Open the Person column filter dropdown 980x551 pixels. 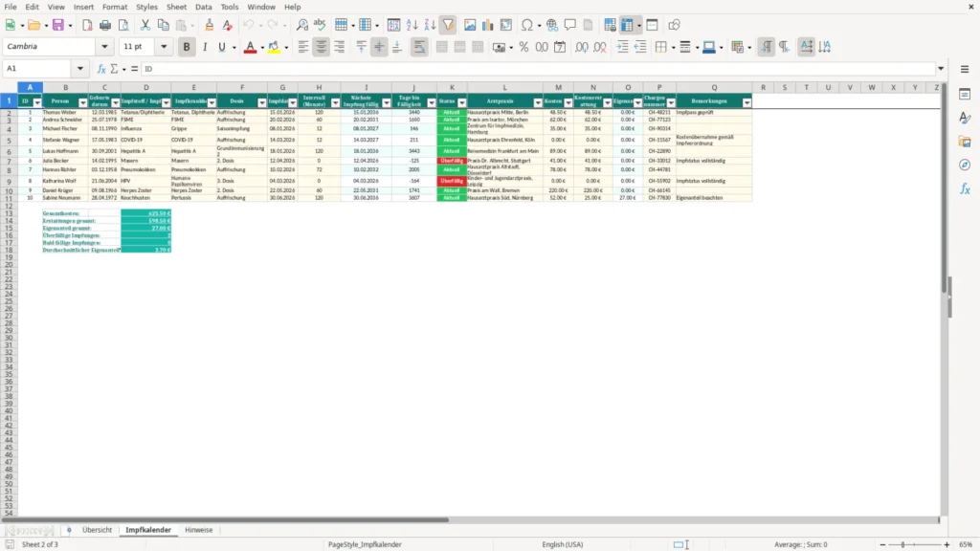coord(82,102)
